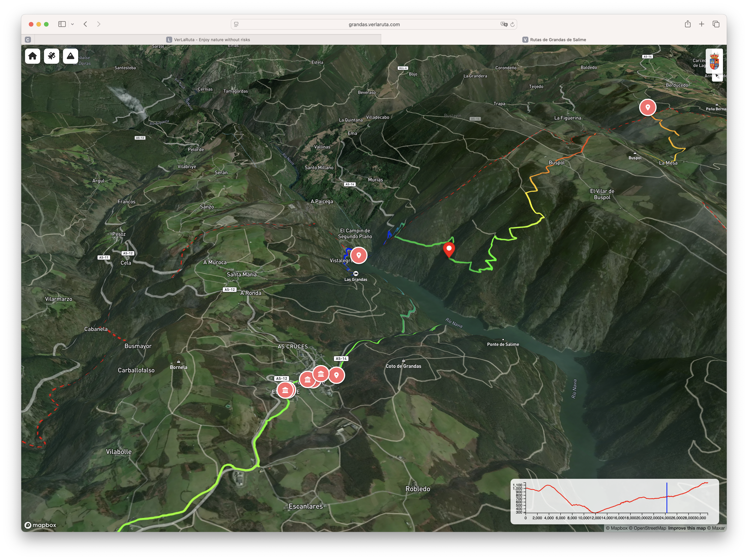Toggle the mountain terrain button

(x=70, y=56)
